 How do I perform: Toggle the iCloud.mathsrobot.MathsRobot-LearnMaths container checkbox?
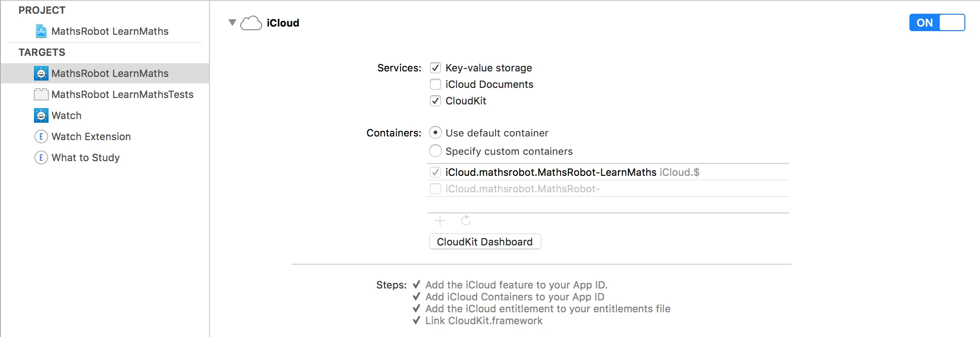pos(435,172)
